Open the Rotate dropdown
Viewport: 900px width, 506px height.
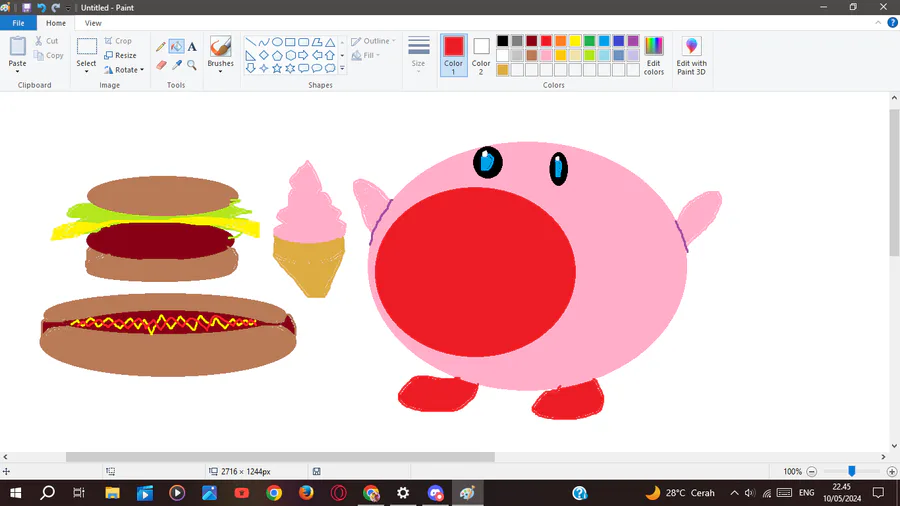(124, 70)
